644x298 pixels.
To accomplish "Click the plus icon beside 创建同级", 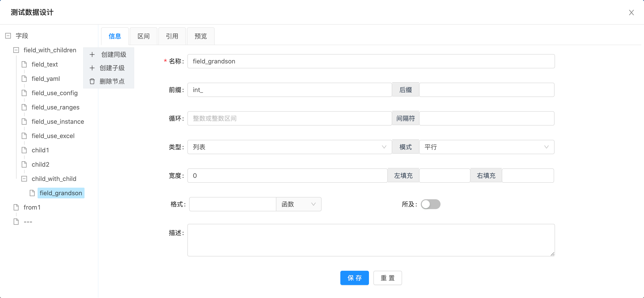I will tap(92, 55).
